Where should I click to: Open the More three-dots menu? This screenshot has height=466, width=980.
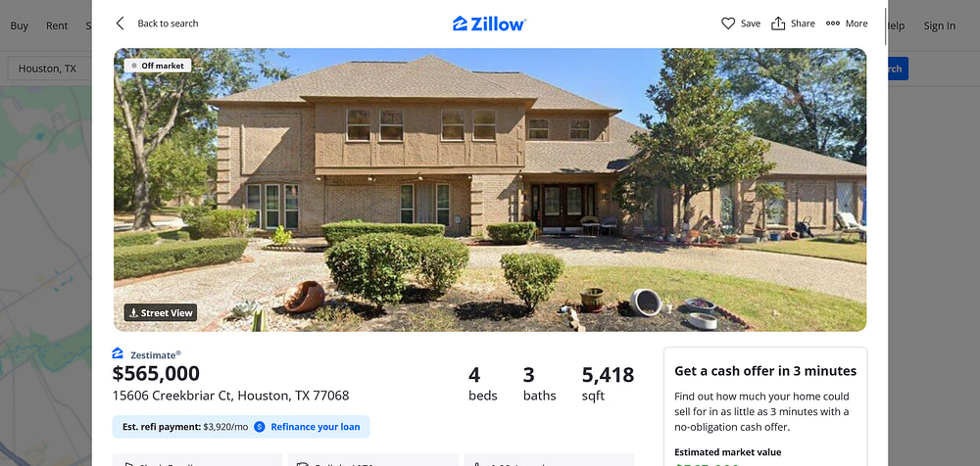click(x=847, y=23)
